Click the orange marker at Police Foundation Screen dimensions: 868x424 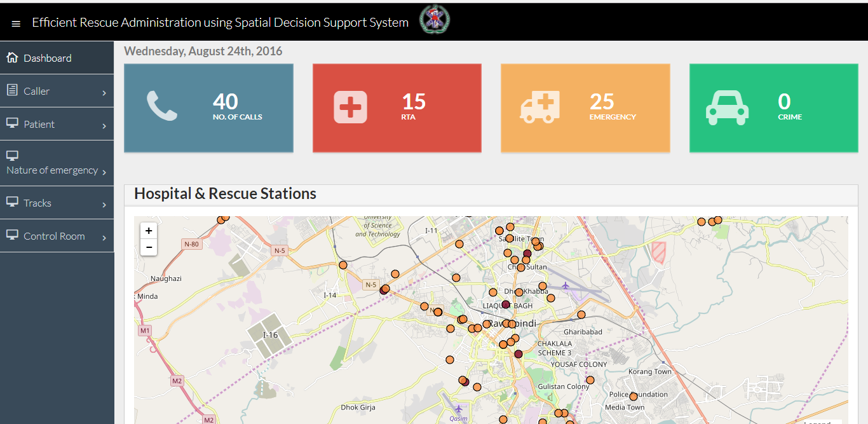pos(633,397)
